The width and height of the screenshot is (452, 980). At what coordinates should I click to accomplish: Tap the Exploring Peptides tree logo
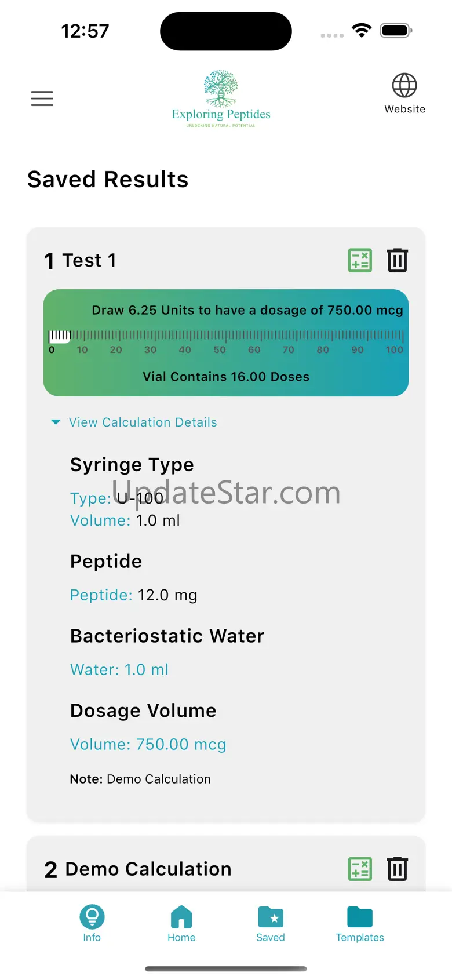(221, 98)
